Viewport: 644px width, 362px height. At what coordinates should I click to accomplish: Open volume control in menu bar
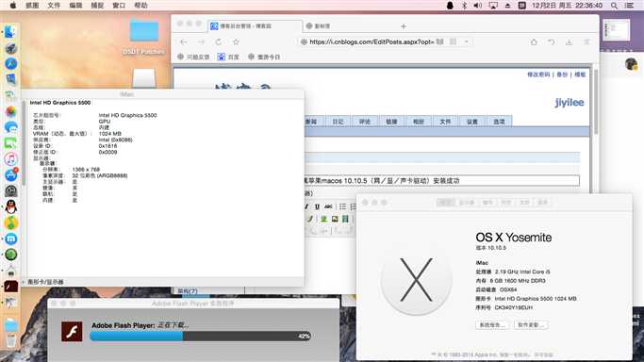(x=478, y=6)
